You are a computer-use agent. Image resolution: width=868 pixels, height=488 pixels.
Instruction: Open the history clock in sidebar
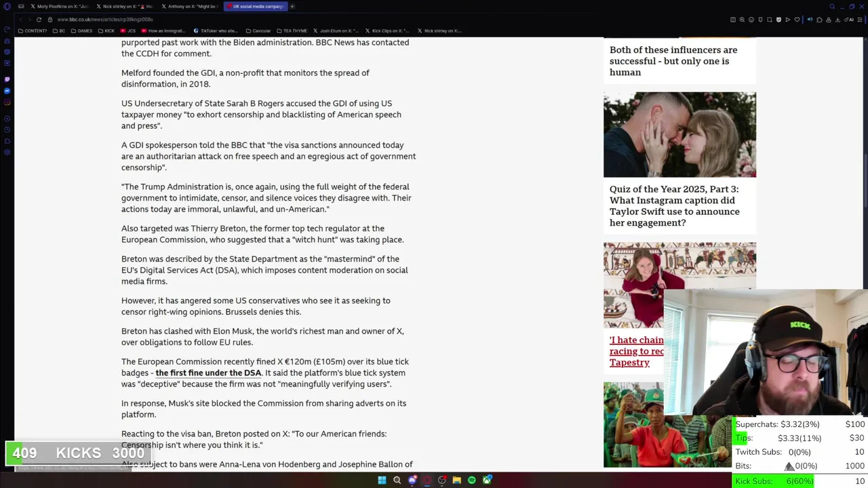coord(7,130)
